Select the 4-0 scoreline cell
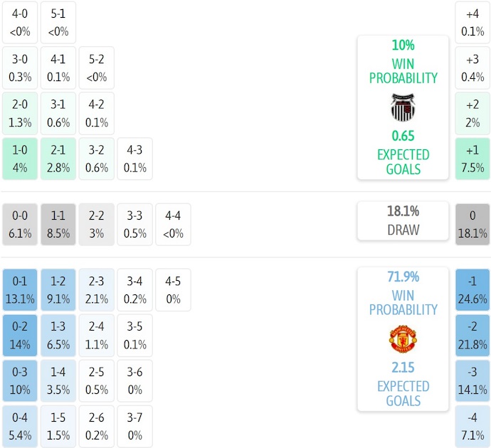 20,22
